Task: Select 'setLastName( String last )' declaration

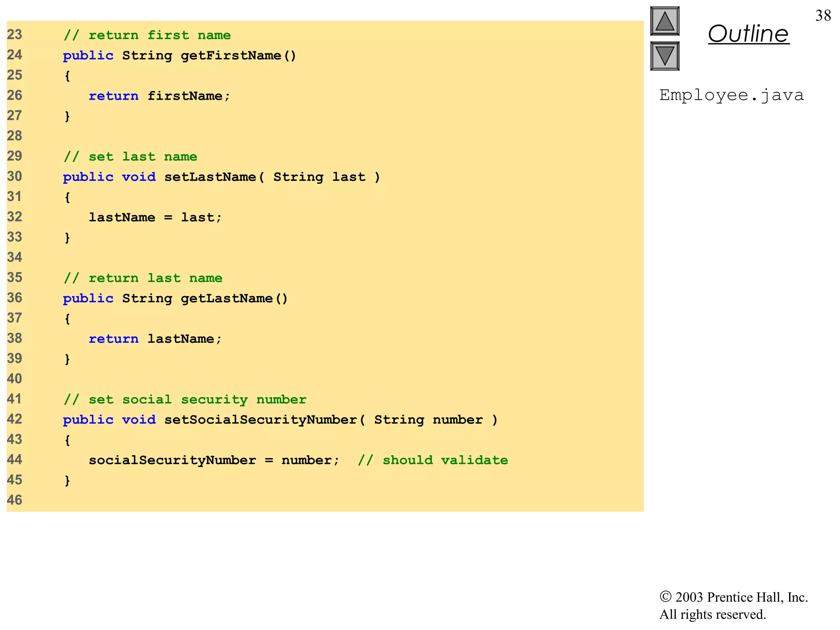Action: pos(272,177)
